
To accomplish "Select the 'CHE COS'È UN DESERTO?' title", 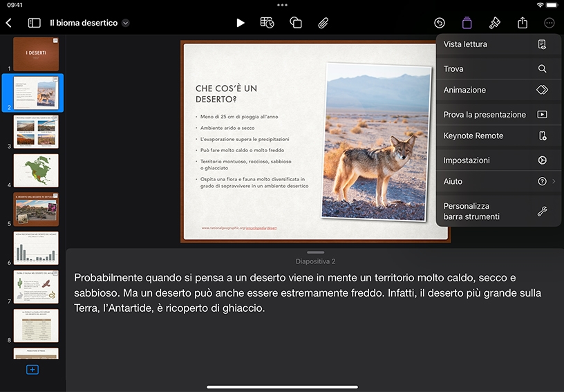I will point(226,93).
